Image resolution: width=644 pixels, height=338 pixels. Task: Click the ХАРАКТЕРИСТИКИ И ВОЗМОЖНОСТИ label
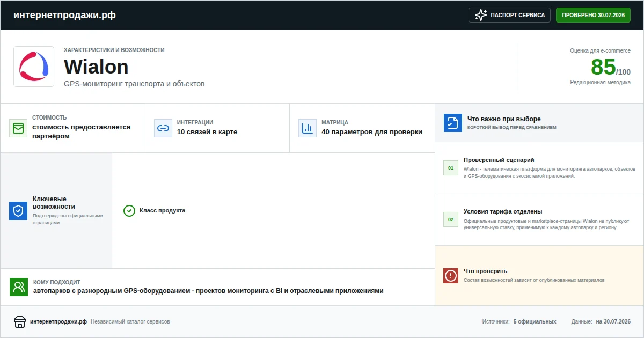114,50
